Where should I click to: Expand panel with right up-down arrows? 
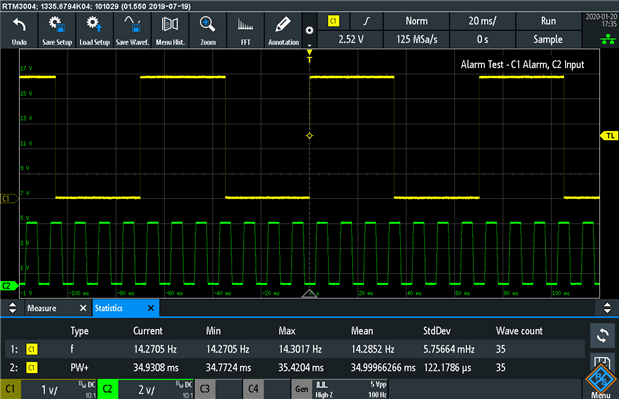point(607,308)
